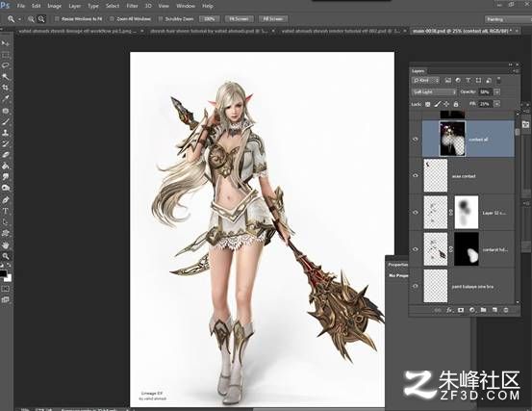Select the Magic Wand tool
This screenshot has width=532, height=411.
(5, 77)
